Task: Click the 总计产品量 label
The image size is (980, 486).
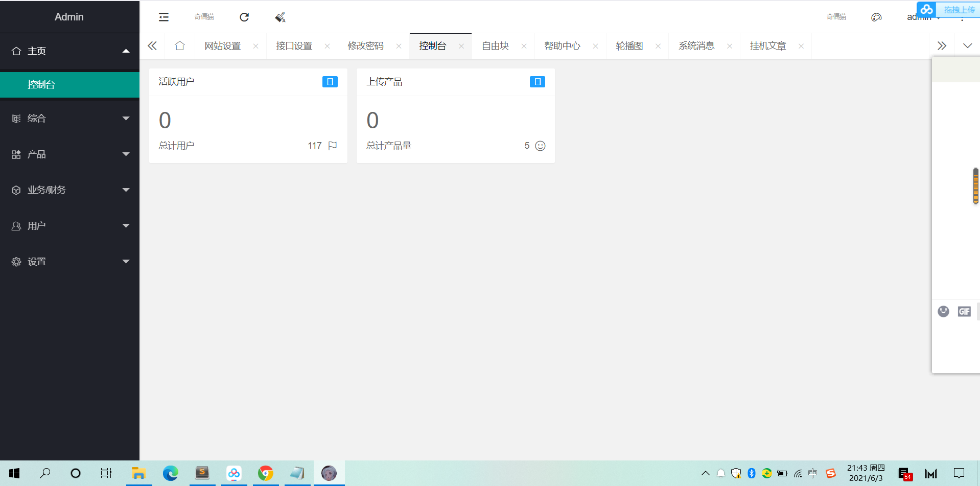Action: tap(389, 146)
